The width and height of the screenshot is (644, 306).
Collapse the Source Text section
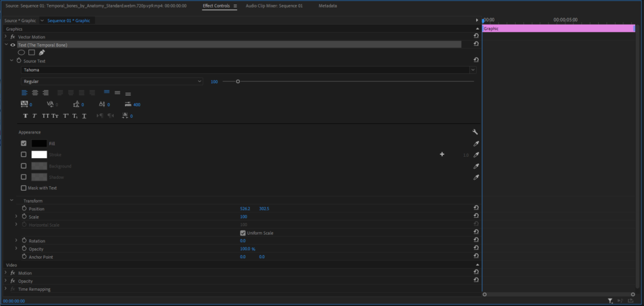click(11, 60)
